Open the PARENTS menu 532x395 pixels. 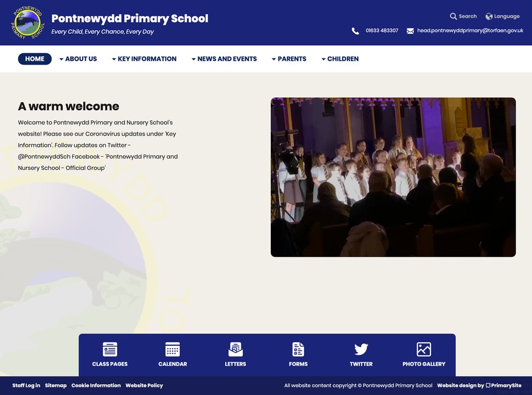point(292,59)
